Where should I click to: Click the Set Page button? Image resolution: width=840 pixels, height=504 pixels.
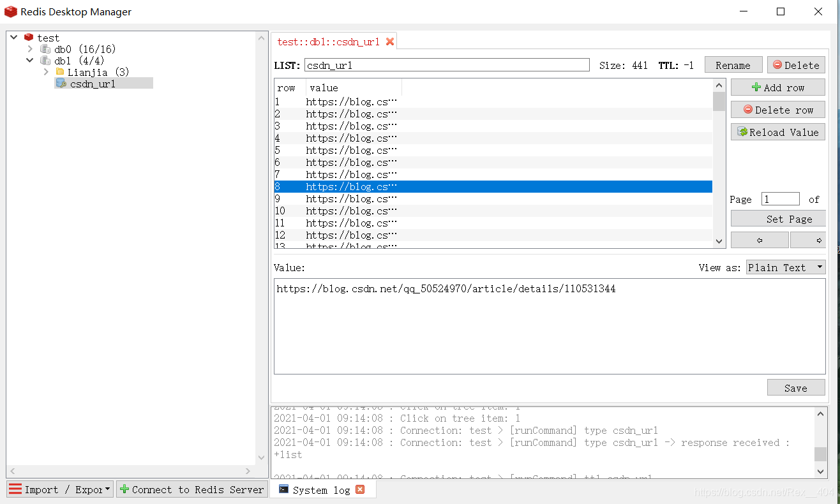(778, 218)
